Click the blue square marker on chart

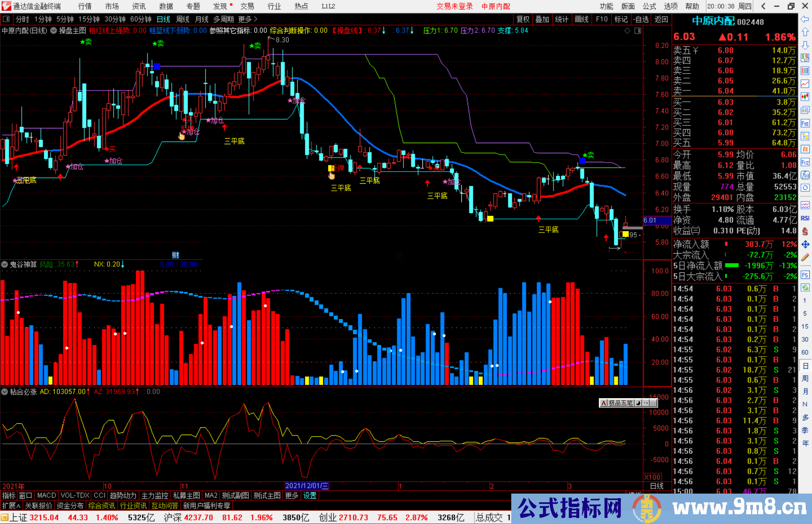[157, 66]
